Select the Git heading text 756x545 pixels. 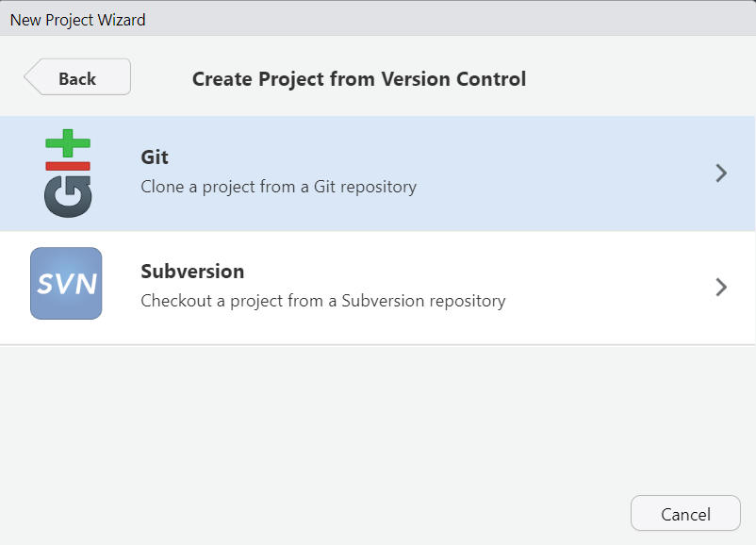pyautogui.click(x=155, y=157)
